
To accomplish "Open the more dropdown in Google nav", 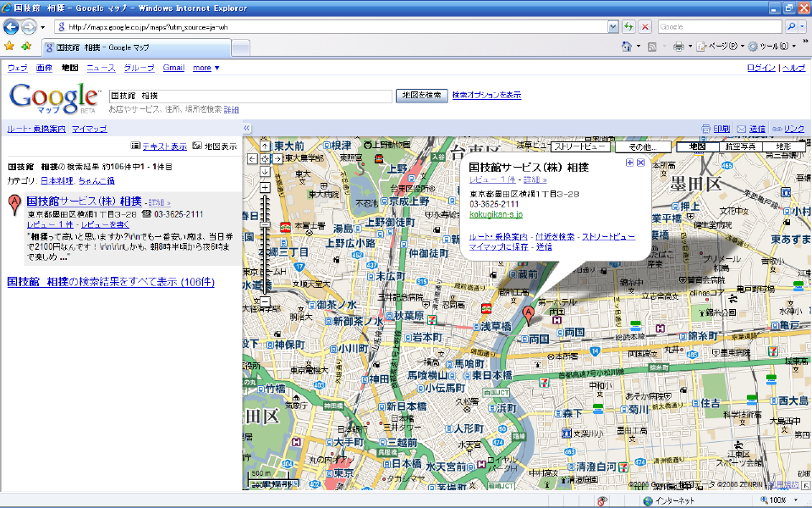I will 206,68.
